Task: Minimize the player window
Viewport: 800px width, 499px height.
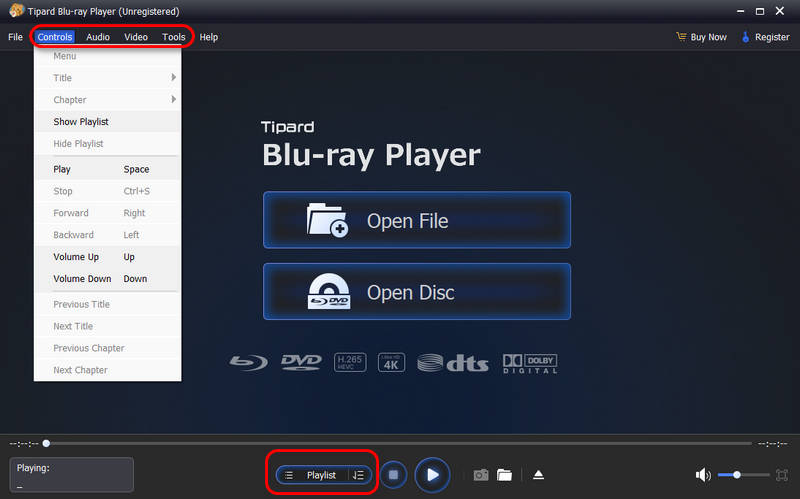Action: pos(740,11)
